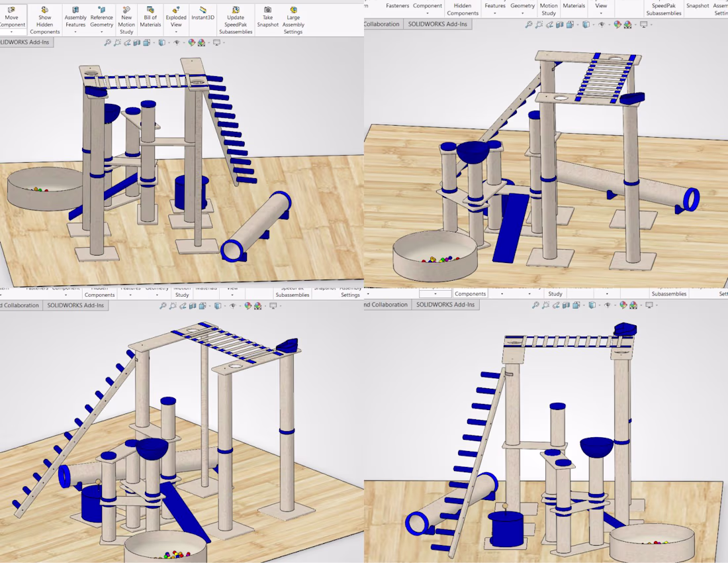The height and width of the screenshot is (563, 728).
Task: Open View Orientation in top-left view toolbar
Action: pos(147,43)
